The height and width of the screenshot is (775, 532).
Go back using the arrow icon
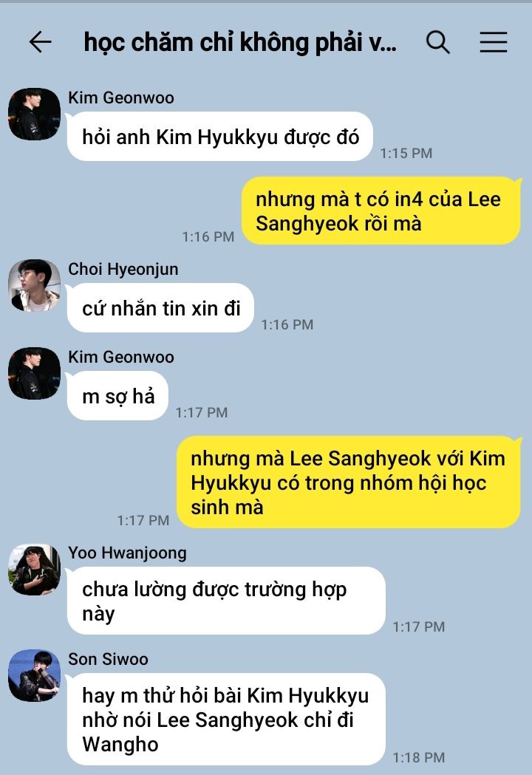[40, 42]
